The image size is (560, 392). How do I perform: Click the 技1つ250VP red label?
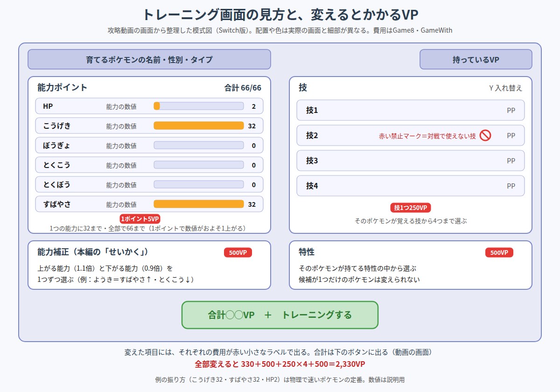click(411, 208)
